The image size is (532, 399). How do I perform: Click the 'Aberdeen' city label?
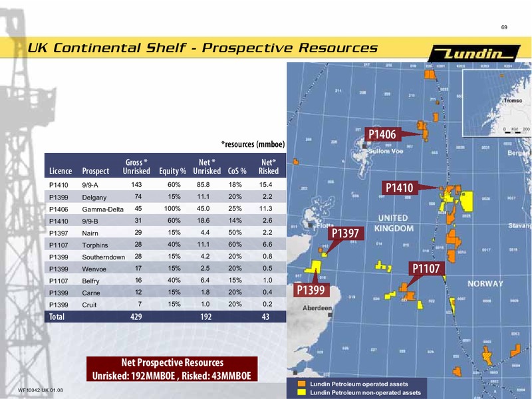coord(317,308)
